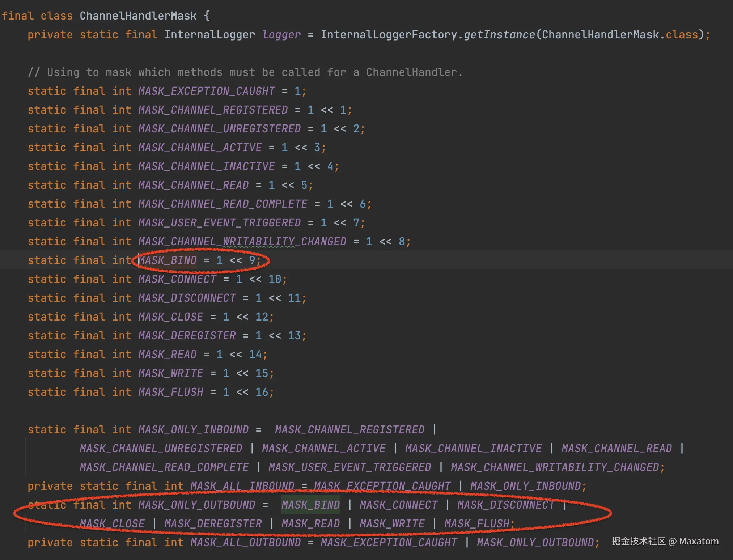
Task: Click the comment line about masking methods
Action: pos(245,72)
